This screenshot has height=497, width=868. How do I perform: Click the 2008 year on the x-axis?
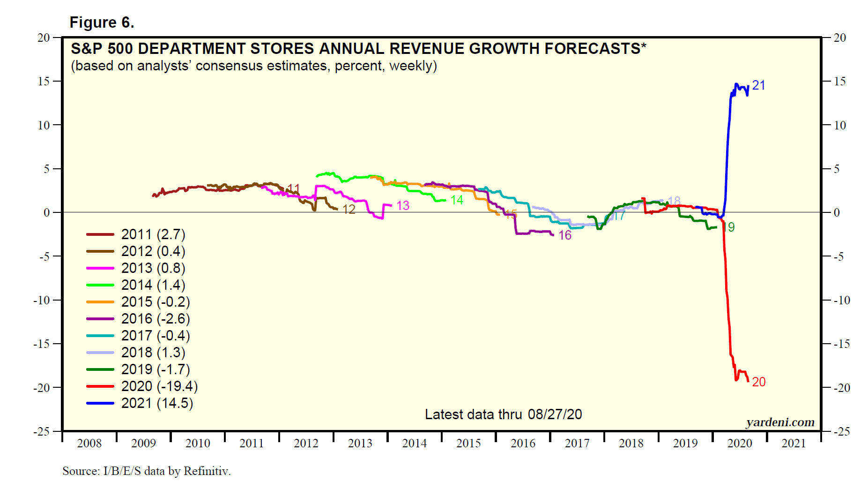tap(89, 443)
